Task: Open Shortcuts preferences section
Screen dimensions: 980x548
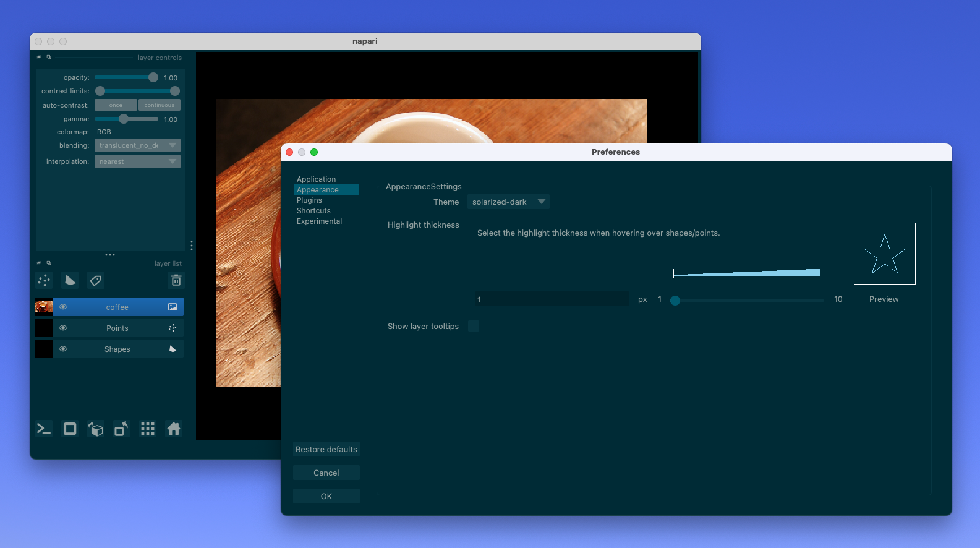Action: click(x=313, y=211)
